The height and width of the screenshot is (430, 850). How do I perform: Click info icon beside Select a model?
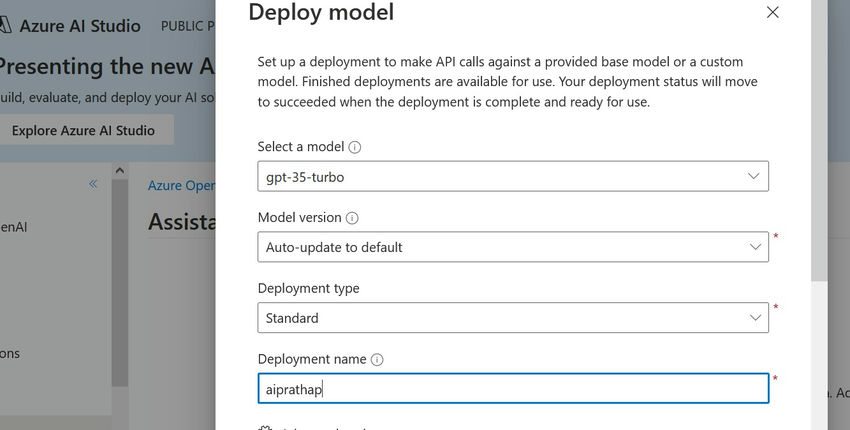[x=355, y=147]
